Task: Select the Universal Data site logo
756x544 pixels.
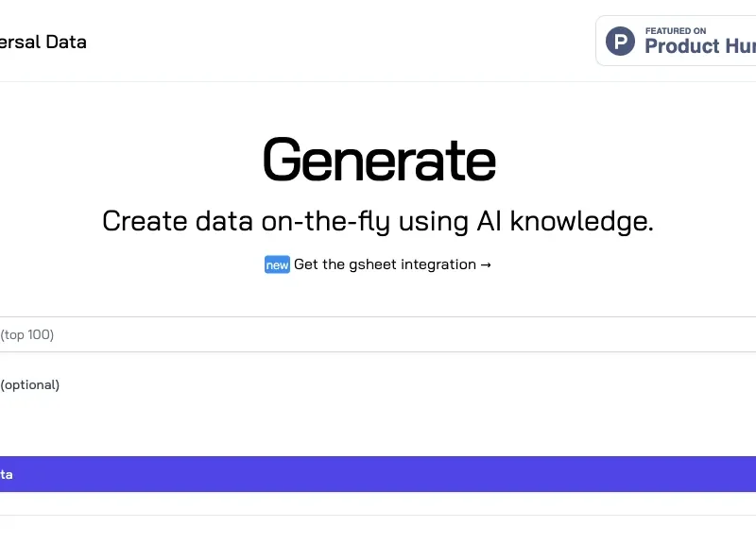Action: (43, 41)
